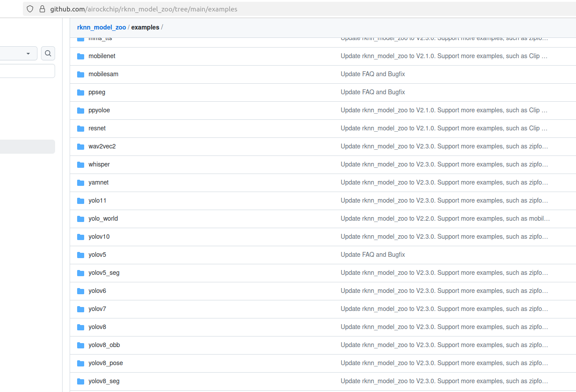Open yolo11's V2.3.0 commit message
The height and width of the screenshot is (392, 576).
click(x=444, y=200)
